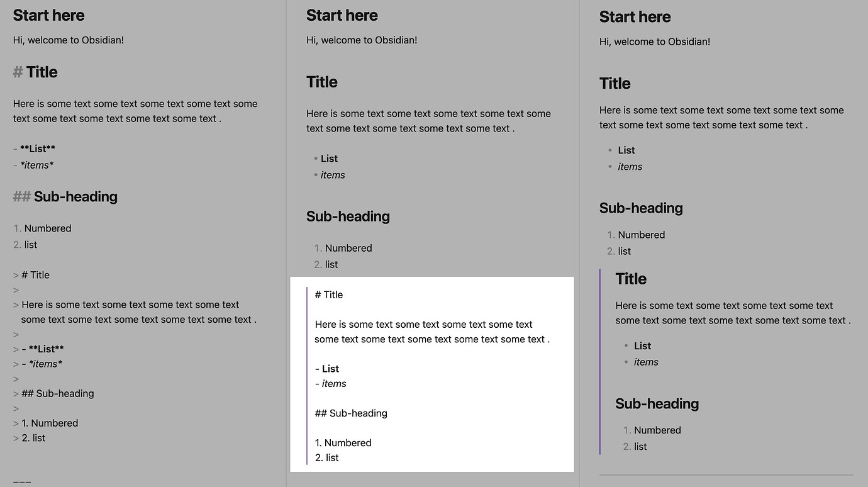Screen dimensions: 868x487
Task: Click the --- horizontal rule at bottom left
Action: pyautogui.click(x=21, y=481)
